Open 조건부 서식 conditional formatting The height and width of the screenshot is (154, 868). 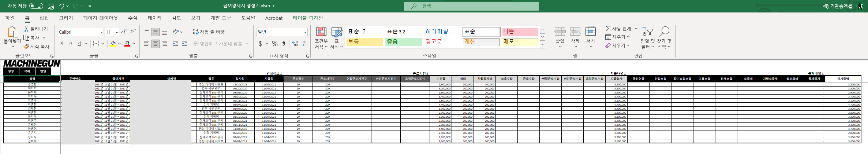click(x=321, y=38)
